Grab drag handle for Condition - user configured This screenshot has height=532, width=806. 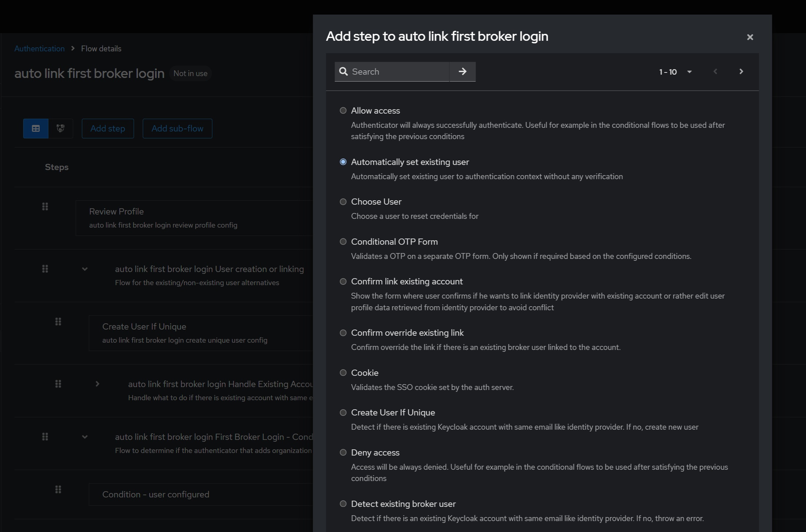[x=58, y=489]
